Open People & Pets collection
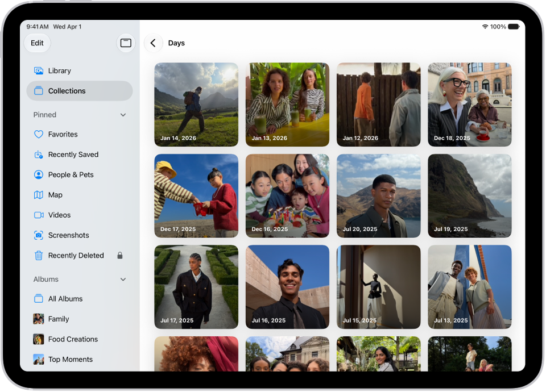Viewport: 546px width, 392px height. pos(80,174)
